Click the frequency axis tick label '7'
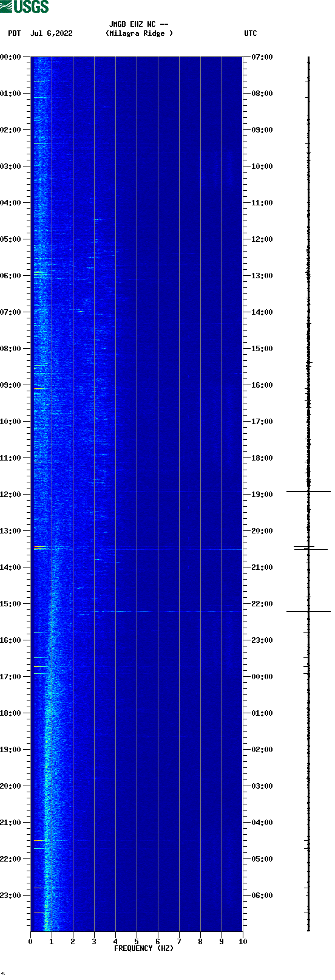Viewport: 335px width, 980px height. coord(179,942)
